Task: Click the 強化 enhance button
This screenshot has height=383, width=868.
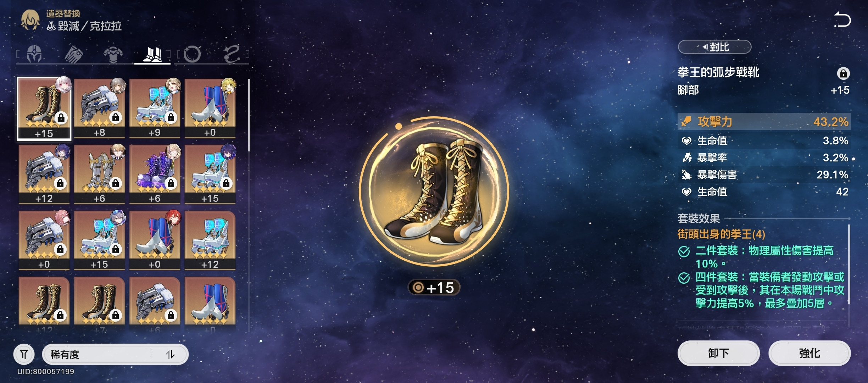Action: 809,353
